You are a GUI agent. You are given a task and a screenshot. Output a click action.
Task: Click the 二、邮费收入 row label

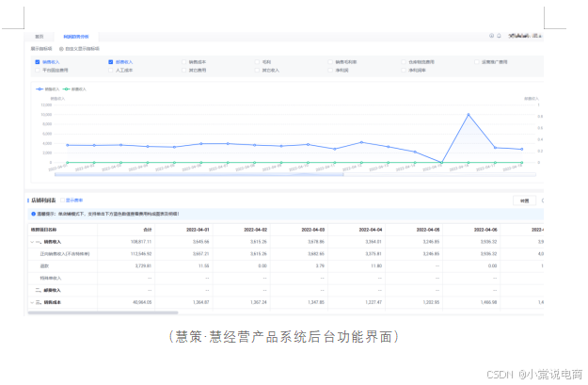point(48,291)
